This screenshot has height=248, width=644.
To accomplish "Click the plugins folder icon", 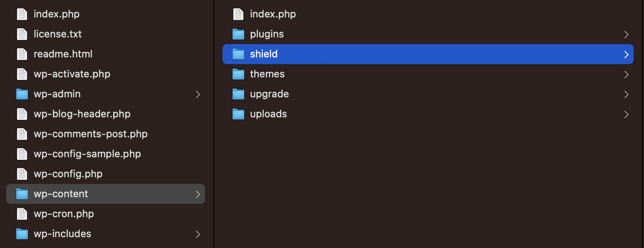I will coord(238,34).
